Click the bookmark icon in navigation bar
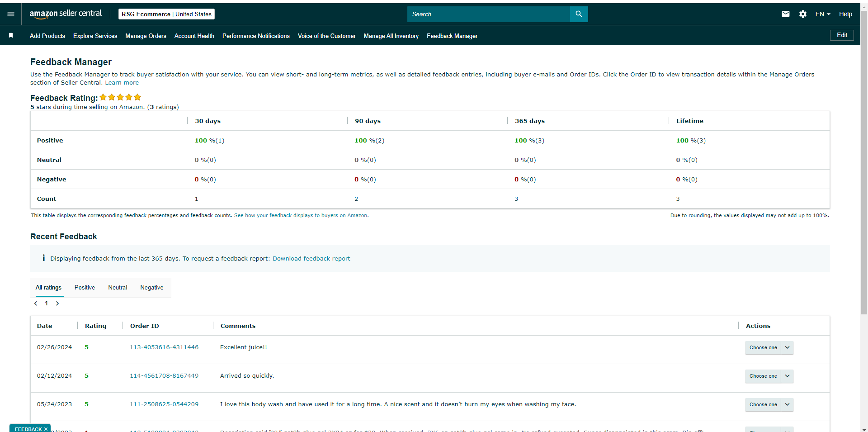The image size is (868, 432). coord(11,35)
